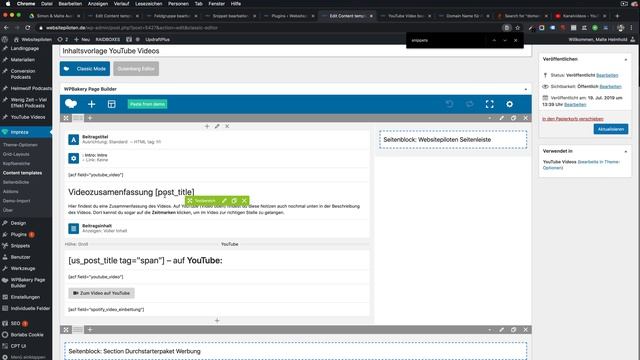Change the first row's column layout

[x=78, y=118]
